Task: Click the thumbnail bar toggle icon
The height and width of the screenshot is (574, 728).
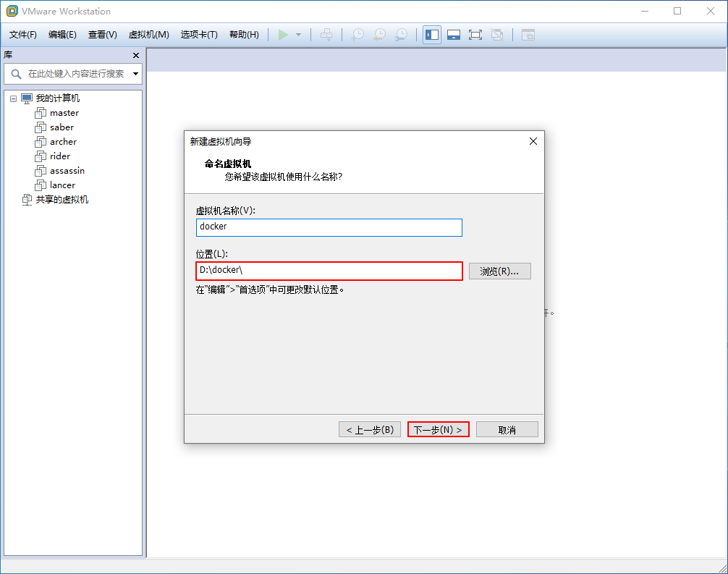Action: point(454,35)
